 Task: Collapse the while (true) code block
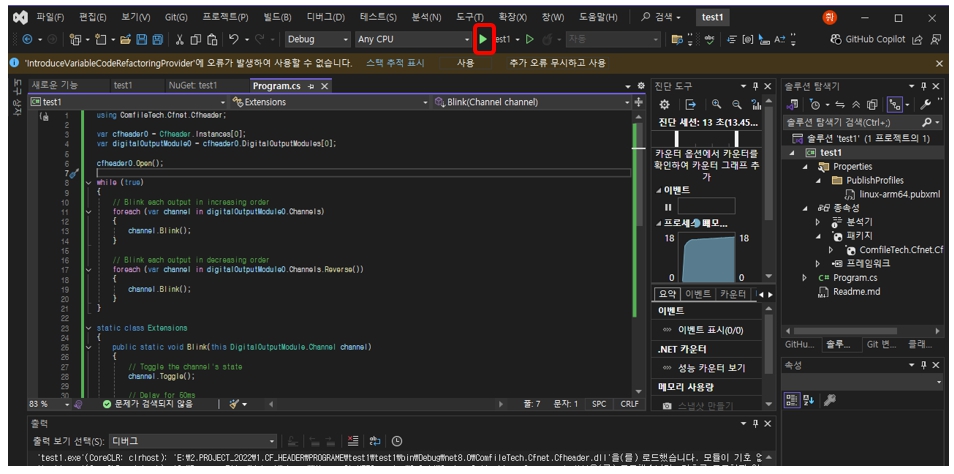coord(88,183)
